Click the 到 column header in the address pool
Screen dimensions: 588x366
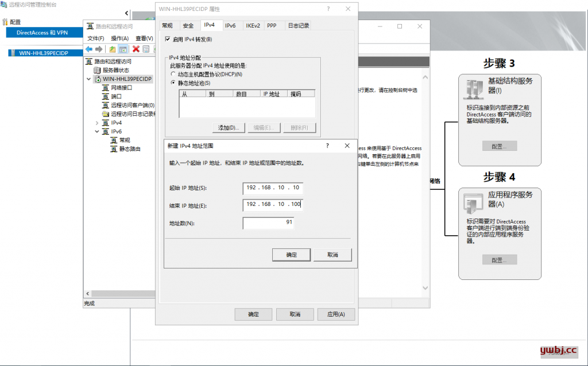click(220, 94)
